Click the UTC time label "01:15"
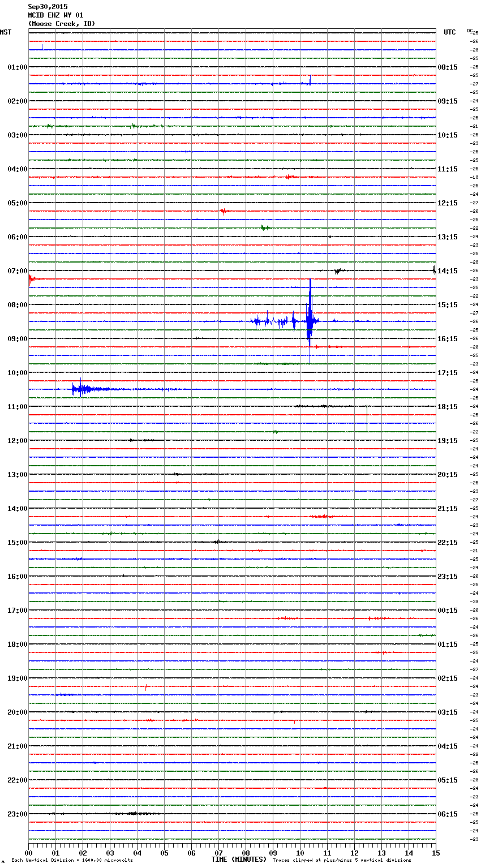 [x=448, y=644]
